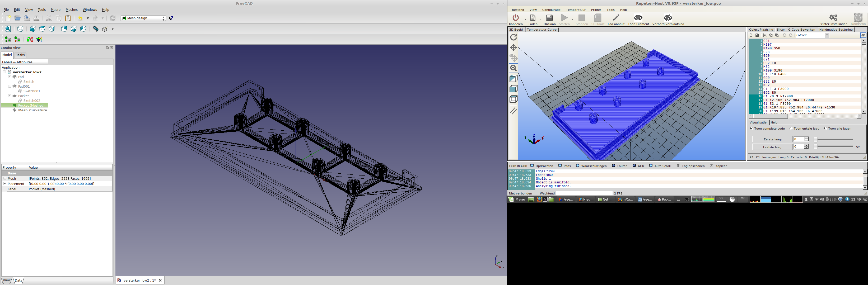Activate the measure distance ruler tool
The height and width of the screenshot is (285, 868).
(x=95, y=29)
